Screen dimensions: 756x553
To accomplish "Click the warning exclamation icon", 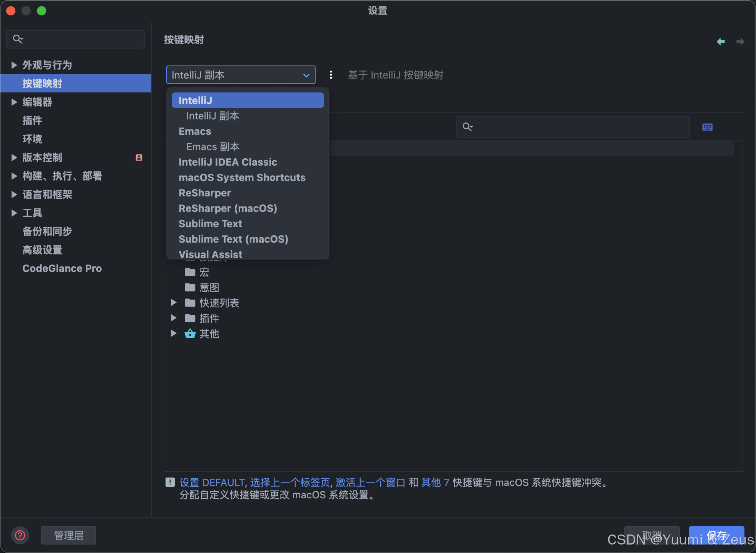I will point(170,482).
